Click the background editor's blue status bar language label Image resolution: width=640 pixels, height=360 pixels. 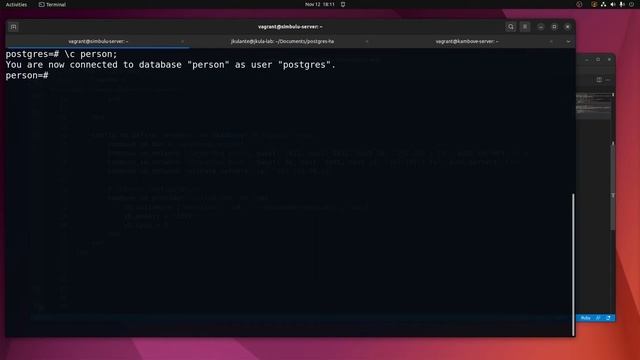pos(585,318)
